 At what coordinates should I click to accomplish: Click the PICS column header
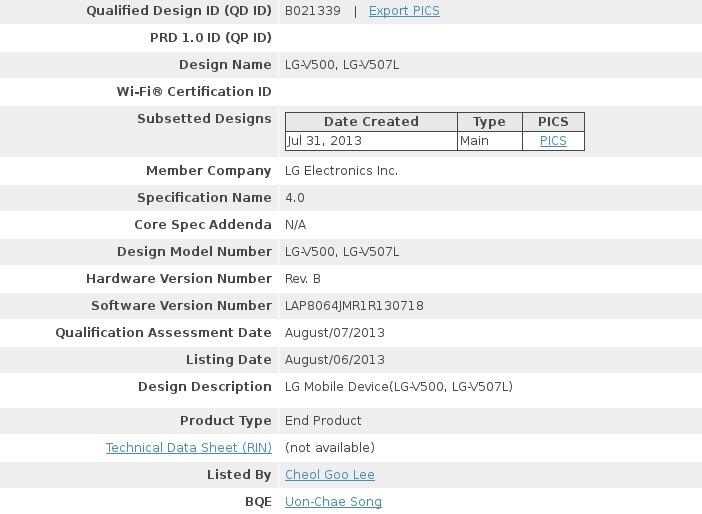[553, 122]
